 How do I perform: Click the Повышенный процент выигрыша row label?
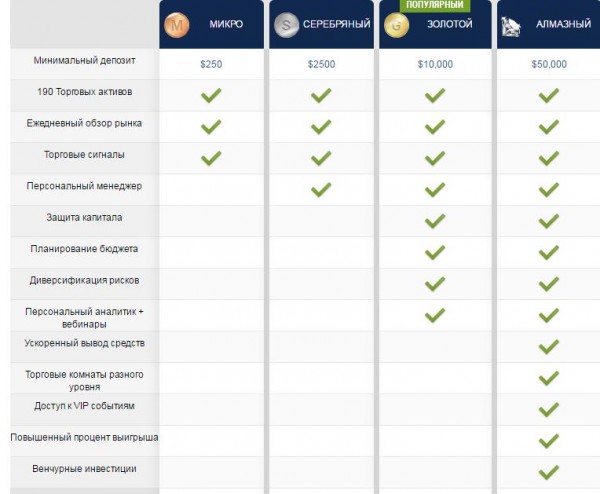tap(84, 437)
